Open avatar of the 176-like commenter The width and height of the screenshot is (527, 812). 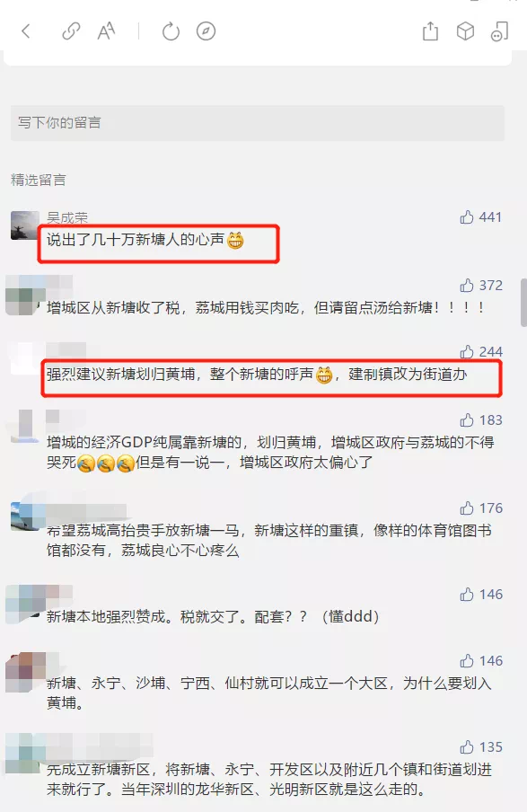[25, 516]
